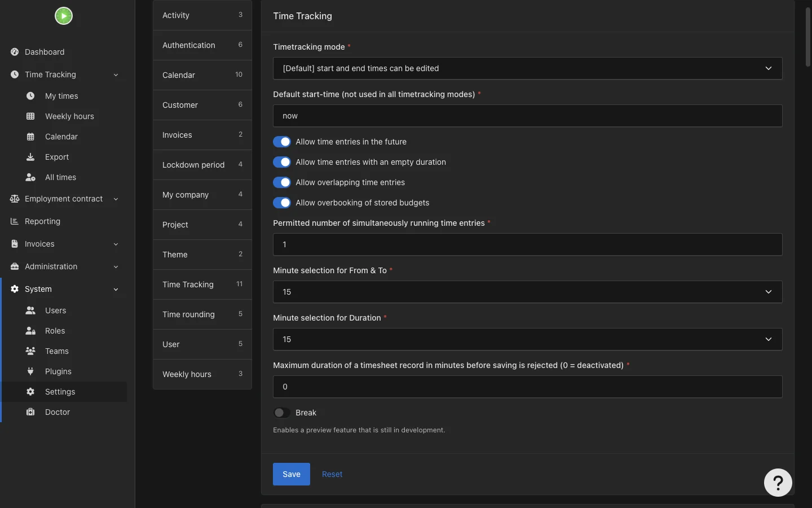Screen dimensions: 812x508
Task: Expand the Invoices sidebar chevron
Action: 116,244
